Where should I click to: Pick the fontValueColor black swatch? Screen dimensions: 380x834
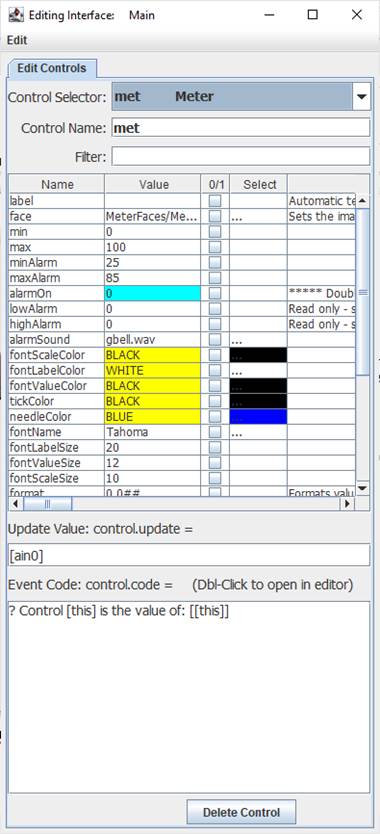[x=258, y=386]
